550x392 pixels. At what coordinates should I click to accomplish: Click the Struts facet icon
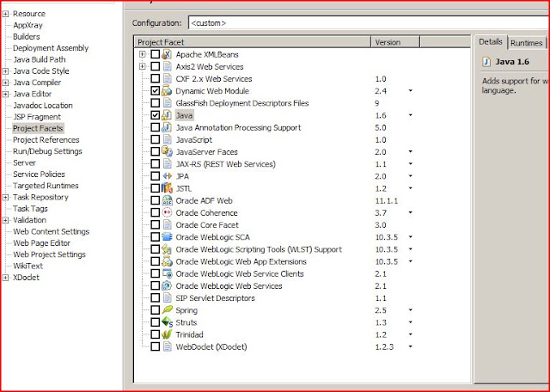(167, 322)
